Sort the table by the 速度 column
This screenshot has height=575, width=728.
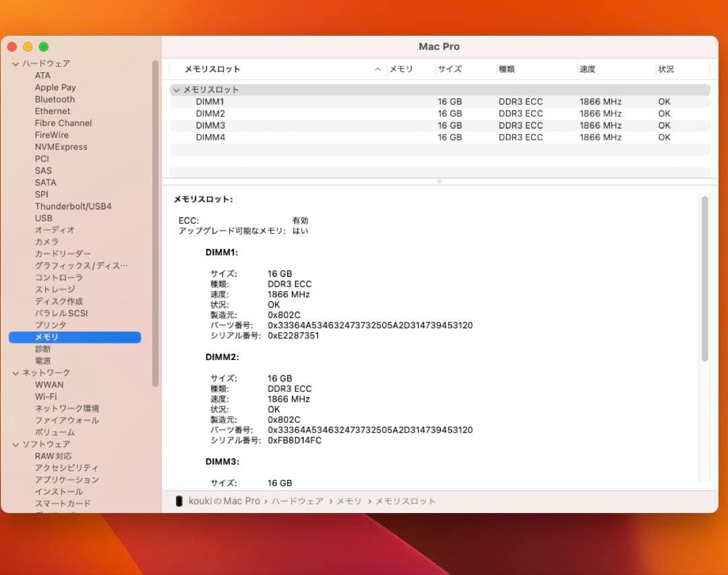coord(588,69)
